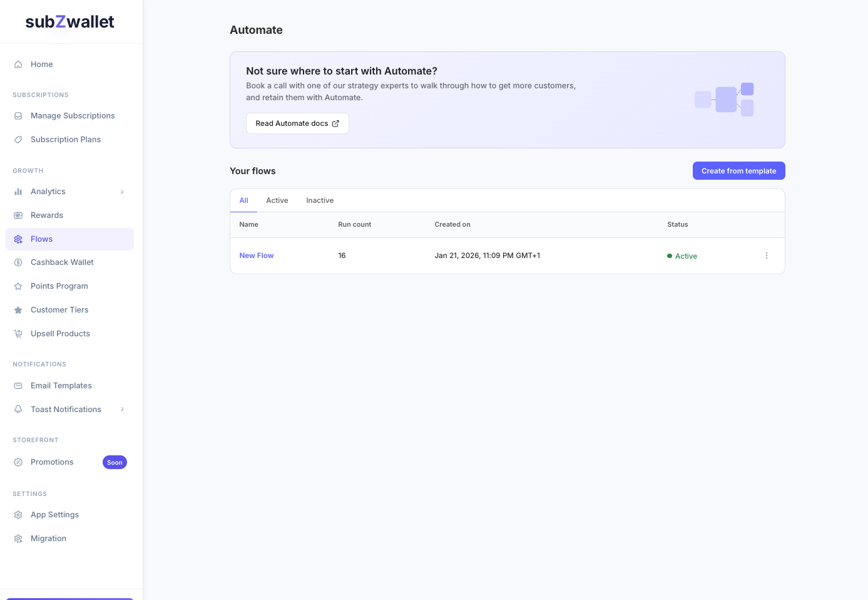Image resolution: width=868 pixels, height=600 pixels.
Task: Click the Flows gear icon
Action: click(18, 239)
